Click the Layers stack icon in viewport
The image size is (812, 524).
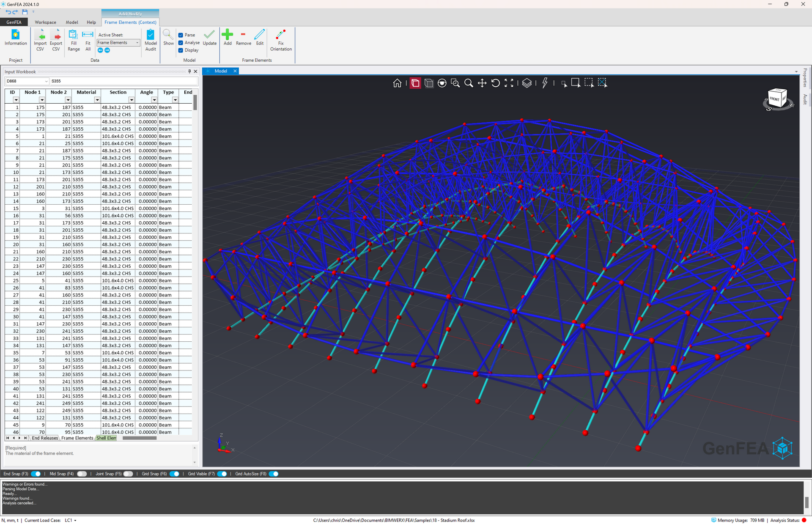pyautogui.click(x=527, y=83)
